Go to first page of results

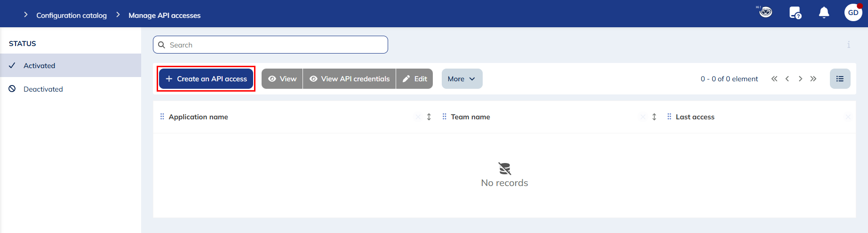pos(774,79)
